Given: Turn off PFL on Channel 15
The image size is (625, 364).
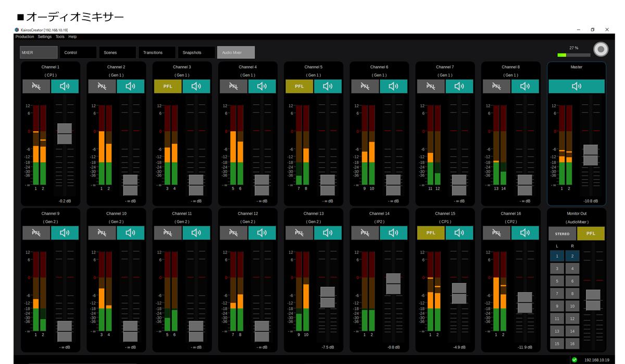Looking at the screenshot, I should pos(431,233).
